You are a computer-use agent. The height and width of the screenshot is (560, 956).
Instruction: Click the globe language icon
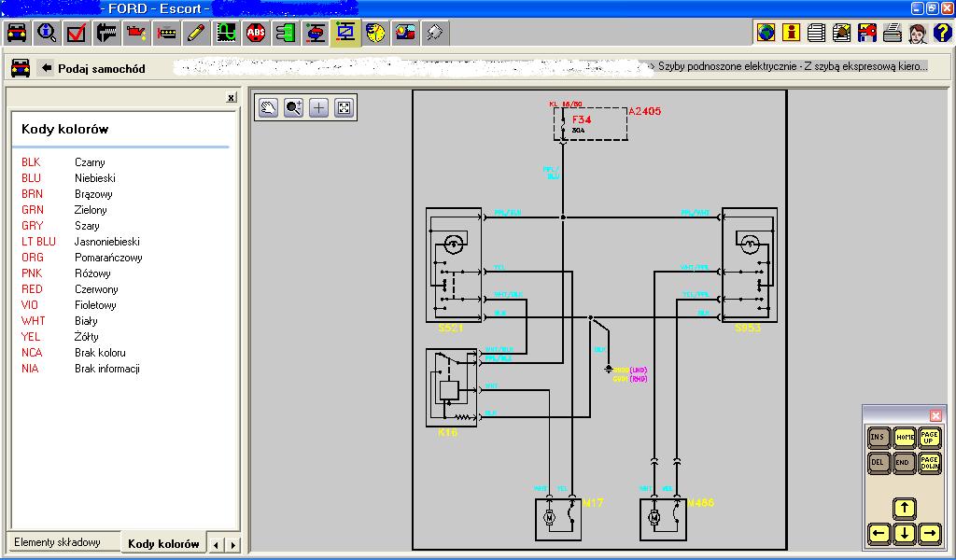click(766, 33)
